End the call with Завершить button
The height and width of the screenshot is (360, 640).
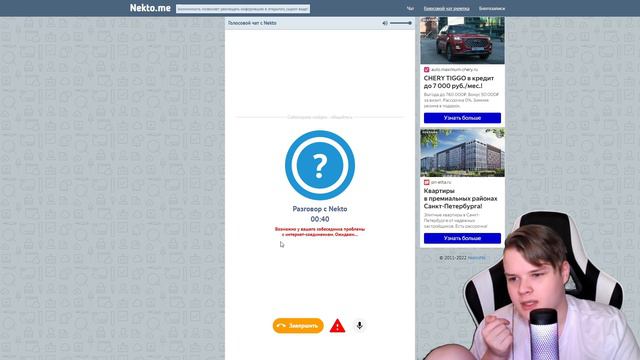[x=298, y=326]
